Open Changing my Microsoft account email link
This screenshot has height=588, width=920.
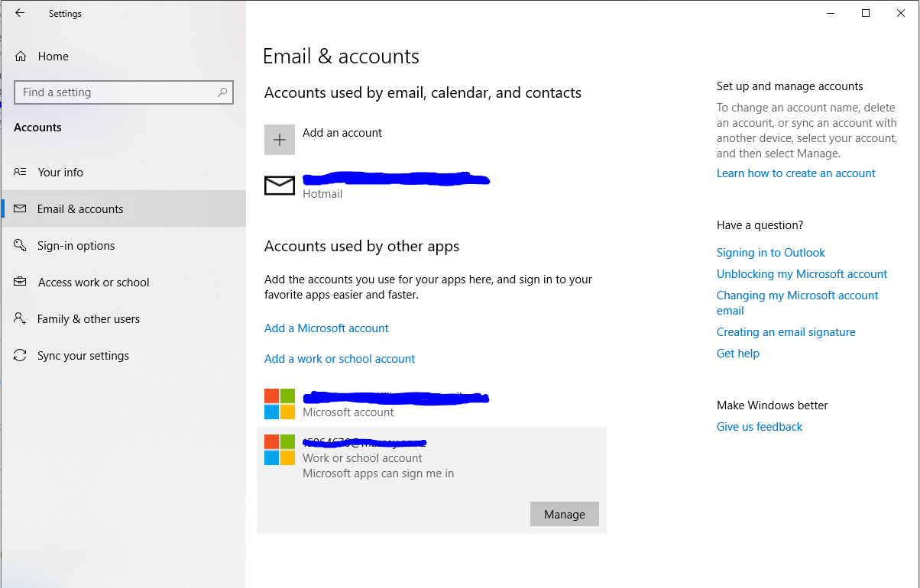798,303
